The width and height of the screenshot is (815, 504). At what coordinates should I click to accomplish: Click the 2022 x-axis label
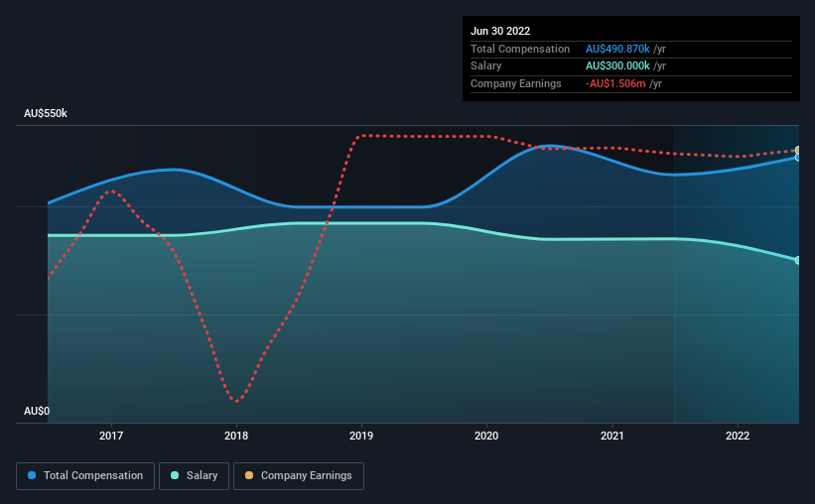click(738, 436)
